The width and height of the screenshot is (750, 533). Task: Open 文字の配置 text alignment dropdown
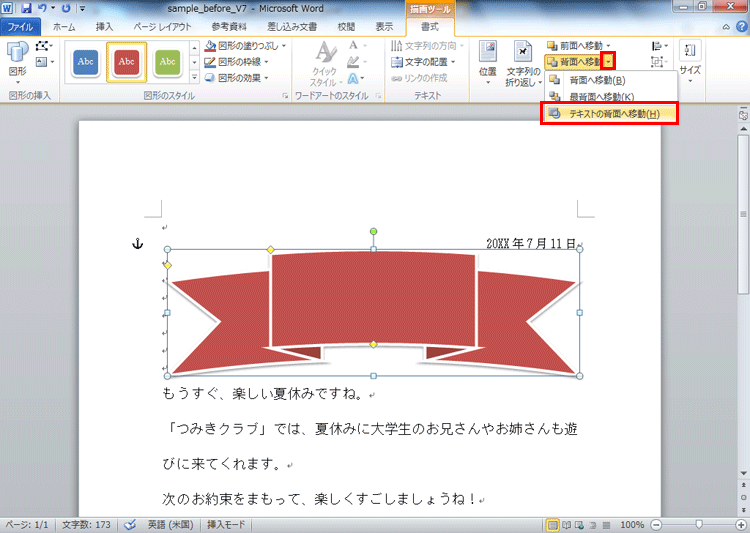point(423,62)
